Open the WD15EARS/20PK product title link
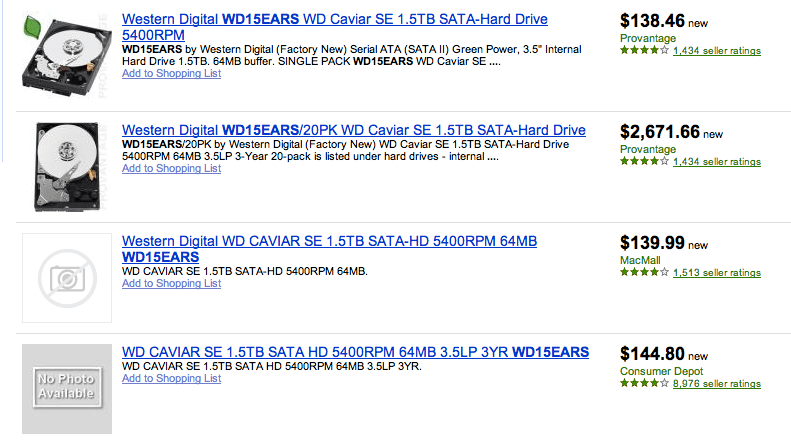The height and width of the screenshot is (444, 791). 354,130
